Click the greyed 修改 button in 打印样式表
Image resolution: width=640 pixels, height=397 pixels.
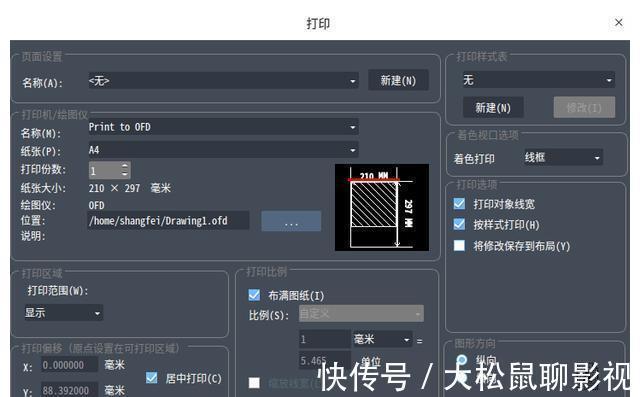pyautogui.click(x=584, y=107)
